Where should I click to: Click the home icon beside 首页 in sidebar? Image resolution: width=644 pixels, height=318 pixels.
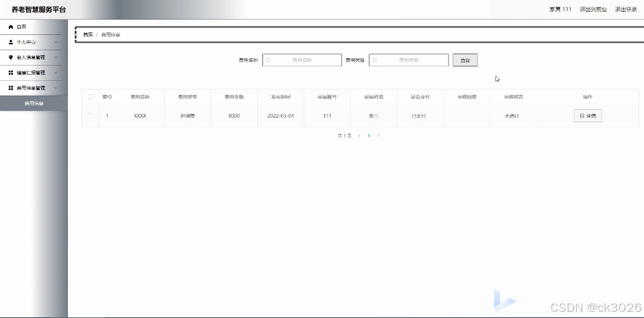point(10,27)
